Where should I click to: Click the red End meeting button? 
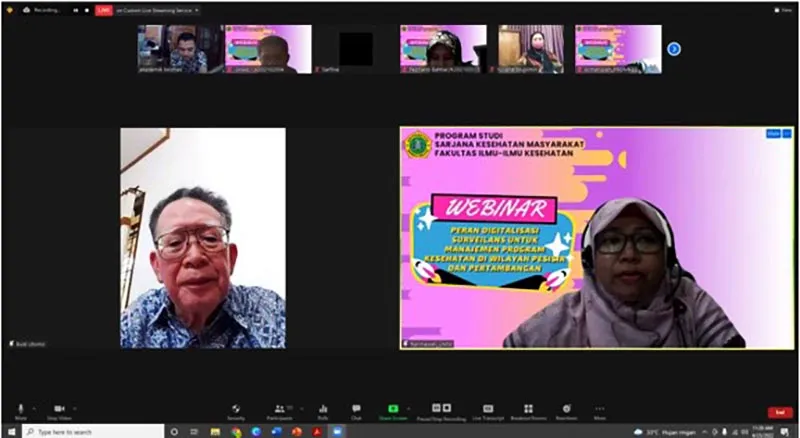tap(780, 412)
